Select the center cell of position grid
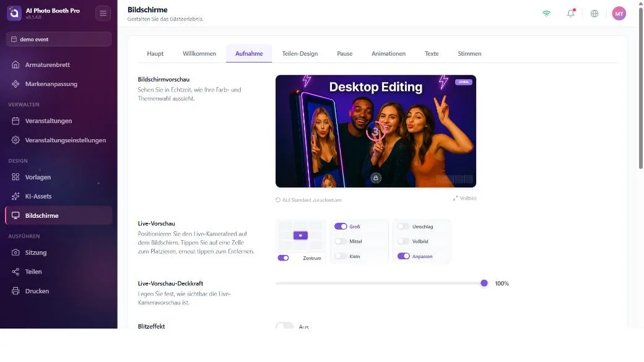Image resolution: width=644 pixels, height=362 pixels. coord(300,236)
